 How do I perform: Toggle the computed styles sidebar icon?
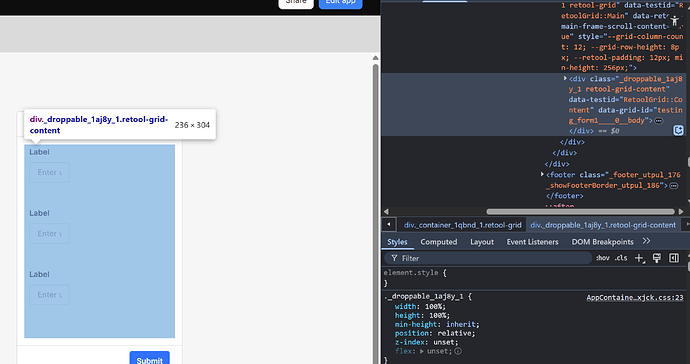(x=674, y=258)
